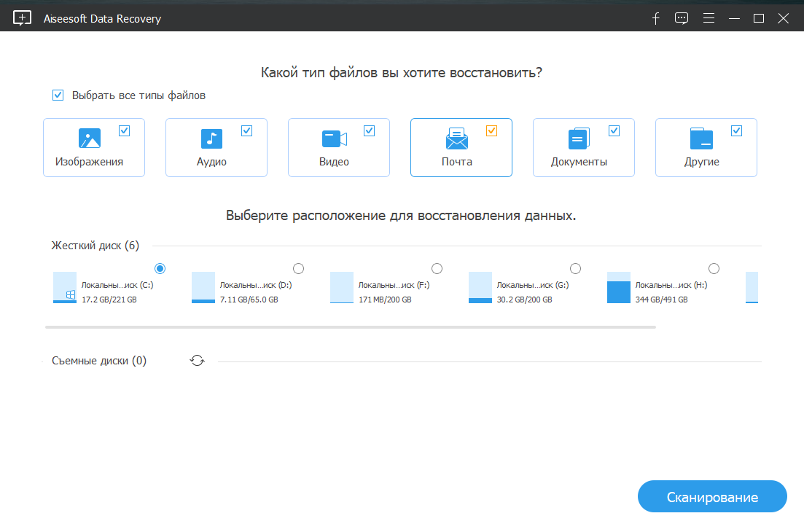Screen dimensions: 804x532
Task: Refresh the Съемные диски list
Action: tap(197, 360)
